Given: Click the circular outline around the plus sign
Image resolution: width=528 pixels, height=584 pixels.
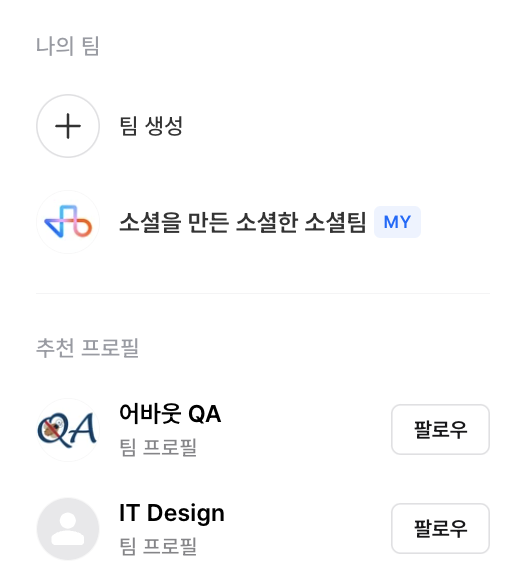Looking at the screenshot, I should 68,126.
